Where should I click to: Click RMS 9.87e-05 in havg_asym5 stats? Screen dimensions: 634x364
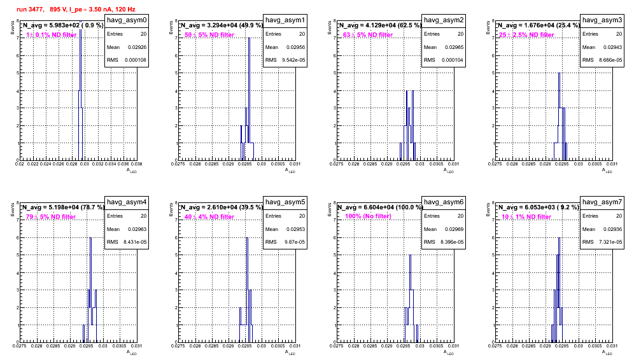285,242
